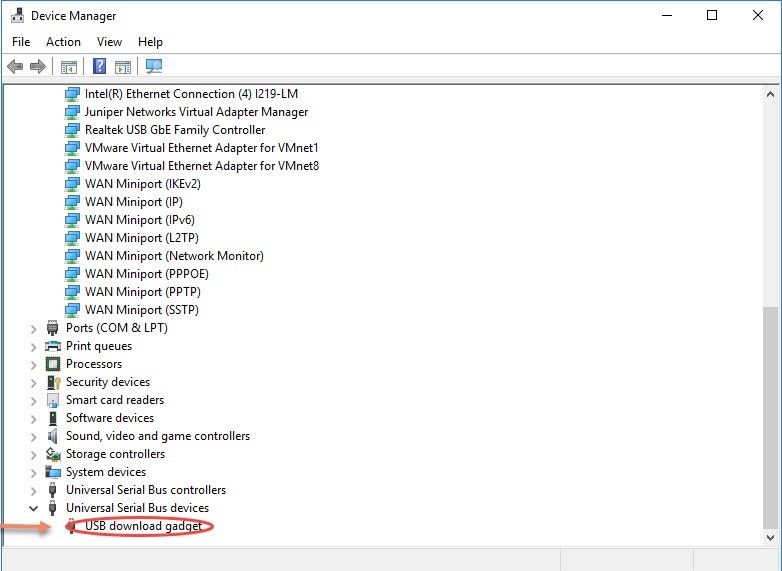The width and height of the screenshot is (782, 571).
Task: Click Storage controllers icon
Action: [x=53, y=454]
